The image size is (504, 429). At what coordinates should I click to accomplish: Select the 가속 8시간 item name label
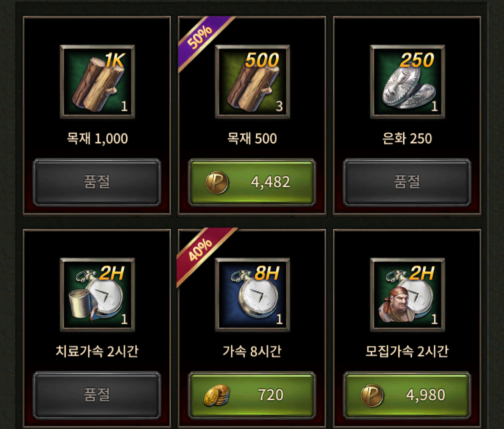(252, 351)
